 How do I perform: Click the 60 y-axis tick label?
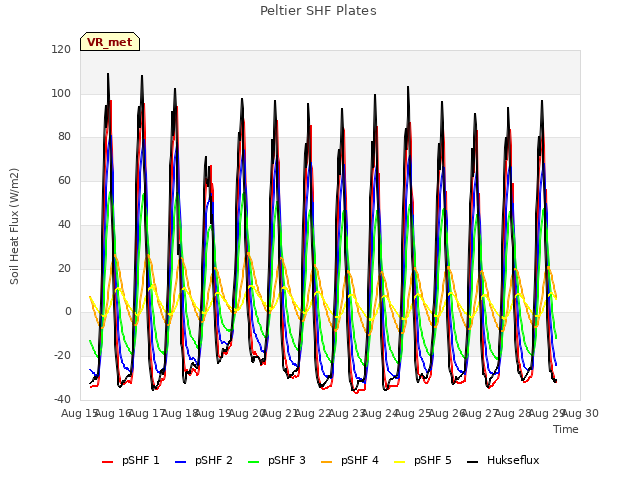pos(64,180)
